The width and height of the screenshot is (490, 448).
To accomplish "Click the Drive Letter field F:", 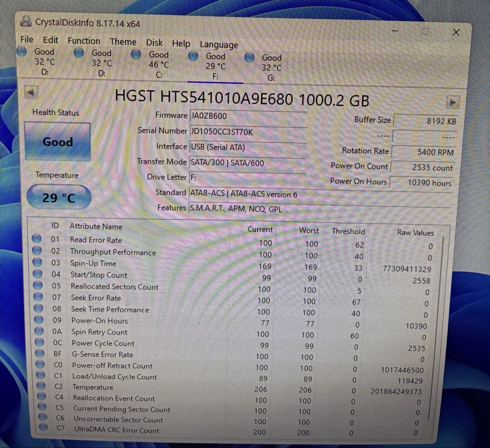I will pos(246,178).
